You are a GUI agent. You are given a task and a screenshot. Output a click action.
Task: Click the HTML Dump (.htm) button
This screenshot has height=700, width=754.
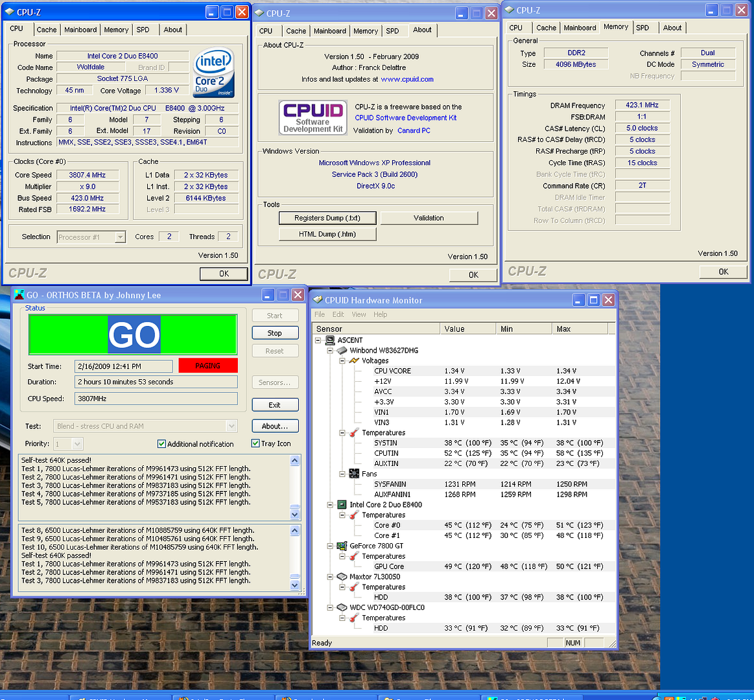tap(327, 234)
